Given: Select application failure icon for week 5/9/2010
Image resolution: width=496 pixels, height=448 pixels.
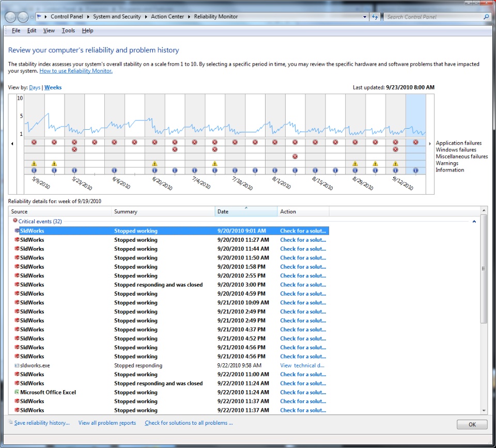Looking at the screenshot, I should click(34, 142).
